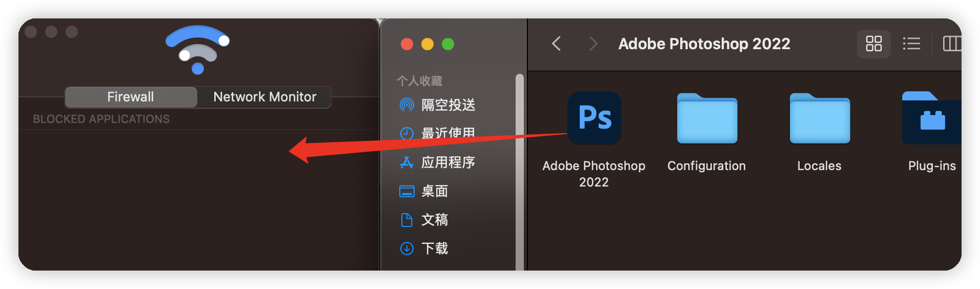Select the Adobe Photoshop 2022 app icon
Screen dimensions: 980x289
(594, 118)
